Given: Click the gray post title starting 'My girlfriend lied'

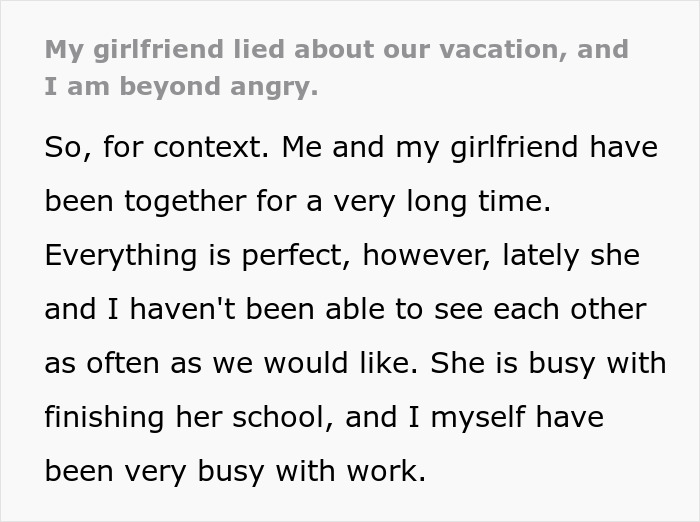Looking at the screenshot, I should click(x=336, y=49).
